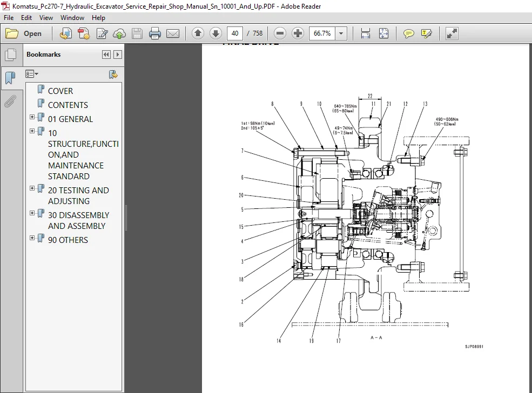Go to the previous page with the up arrow
The height and width of the screenshot is (393, 532).
tap(198, 33)
